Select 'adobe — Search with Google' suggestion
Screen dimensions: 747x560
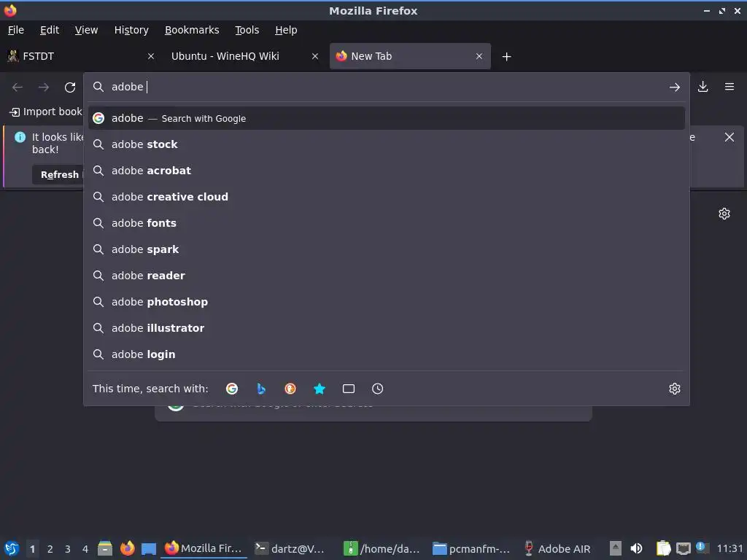click(387, 118)
